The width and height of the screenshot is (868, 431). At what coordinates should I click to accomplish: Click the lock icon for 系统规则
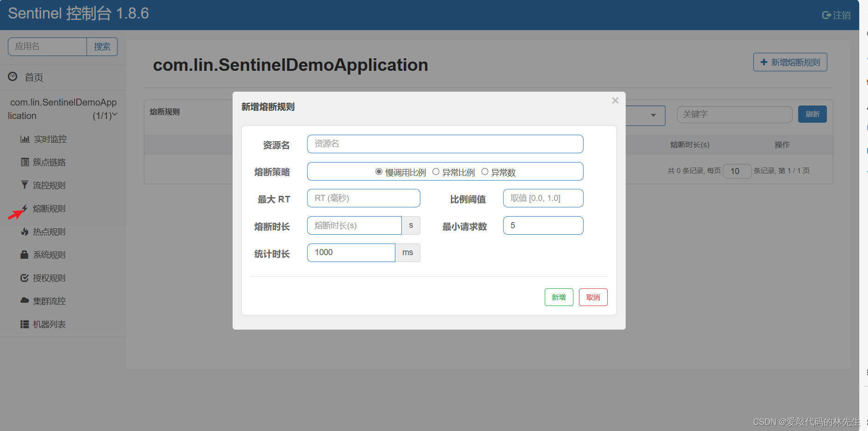[25, 255]
